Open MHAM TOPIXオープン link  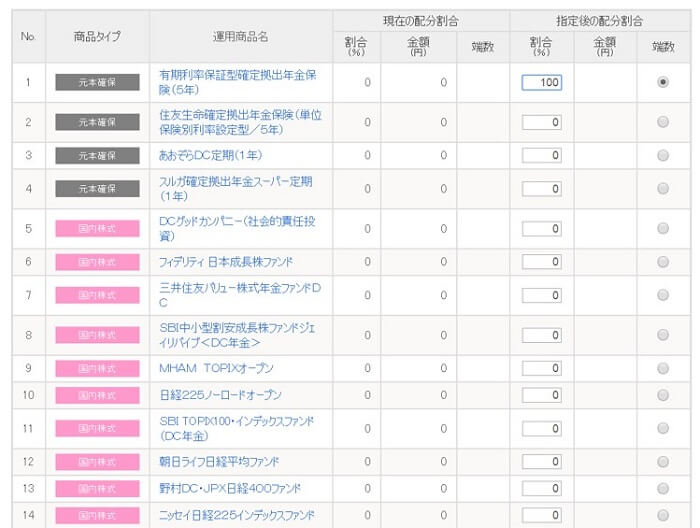pyautogui.click(x=216, y=368)
